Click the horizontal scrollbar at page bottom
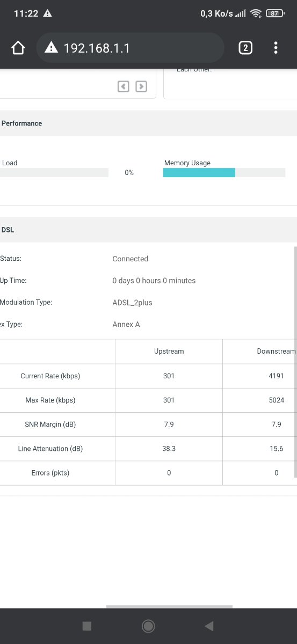This screenshot has width=297, height=644. [x=169, y=606]
